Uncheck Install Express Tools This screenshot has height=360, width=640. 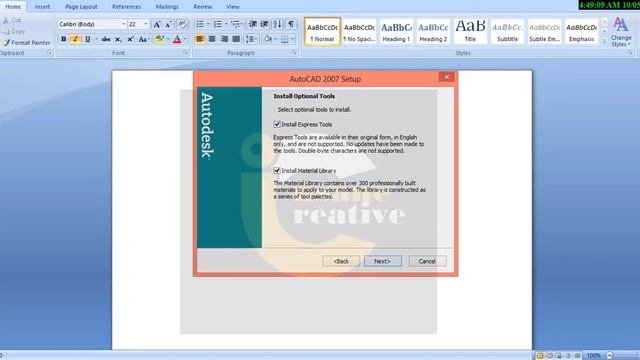[x=277, y=124]
